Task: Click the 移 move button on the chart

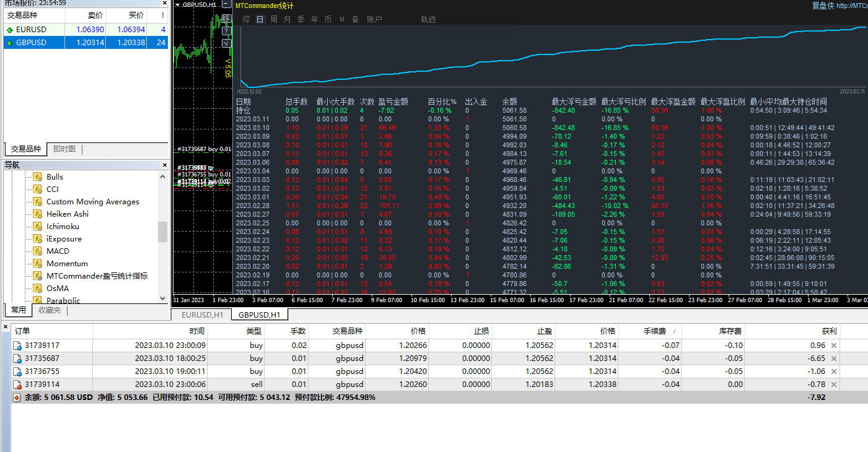Action: [226, 19]
